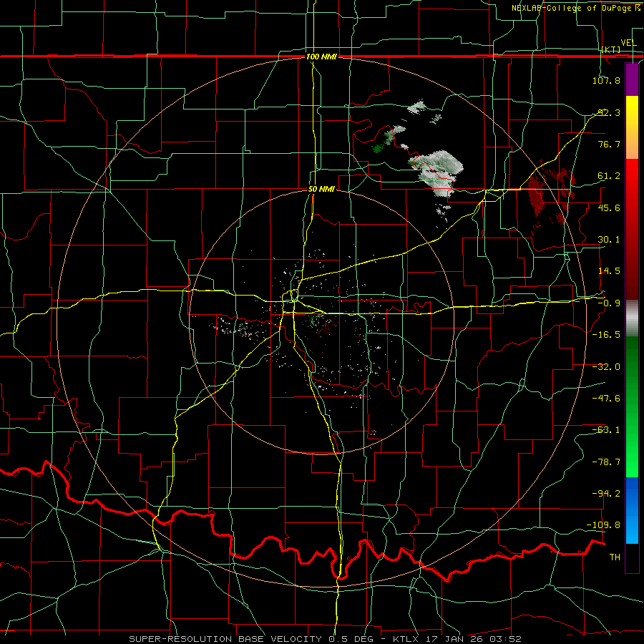Click the green segment of velocity color bar
Screen dimensions: 644x644
pyautogui.click(x=632, y=406)
